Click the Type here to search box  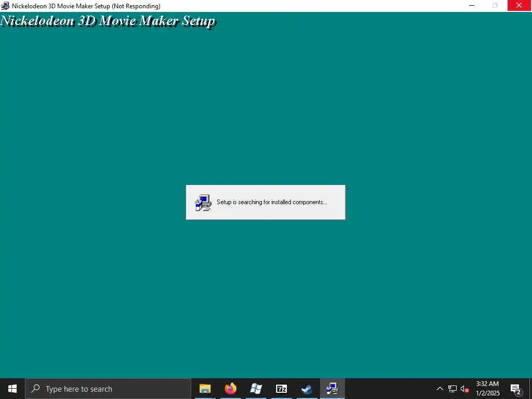108,389
